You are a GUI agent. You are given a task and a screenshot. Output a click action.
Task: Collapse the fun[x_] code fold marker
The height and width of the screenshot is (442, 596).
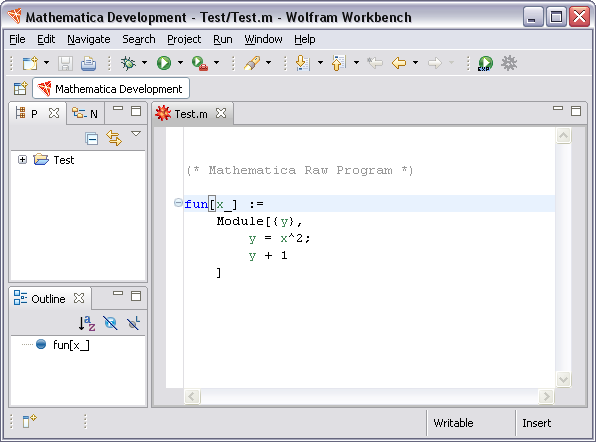point(178,203)
